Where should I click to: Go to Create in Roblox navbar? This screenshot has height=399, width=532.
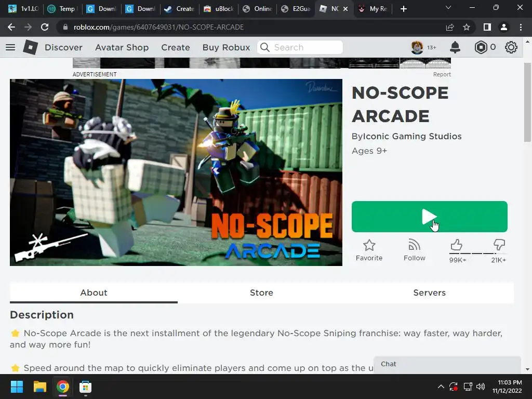point(176,47)
